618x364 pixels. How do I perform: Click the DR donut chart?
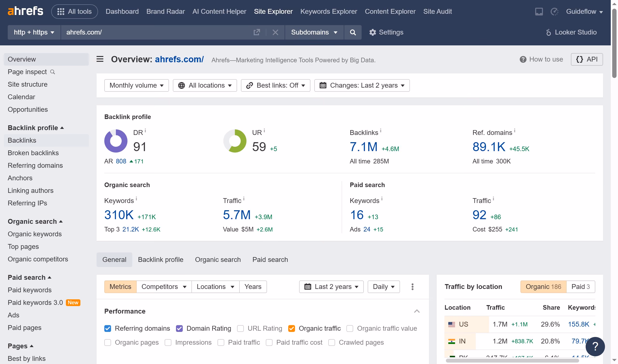point(116,141)
